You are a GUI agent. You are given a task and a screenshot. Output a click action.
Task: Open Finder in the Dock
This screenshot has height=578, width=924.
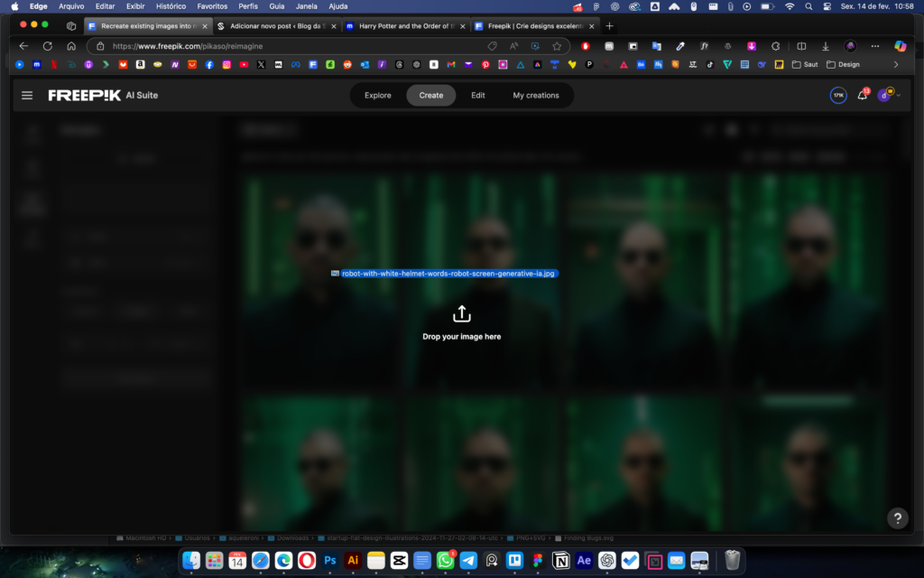191,560
